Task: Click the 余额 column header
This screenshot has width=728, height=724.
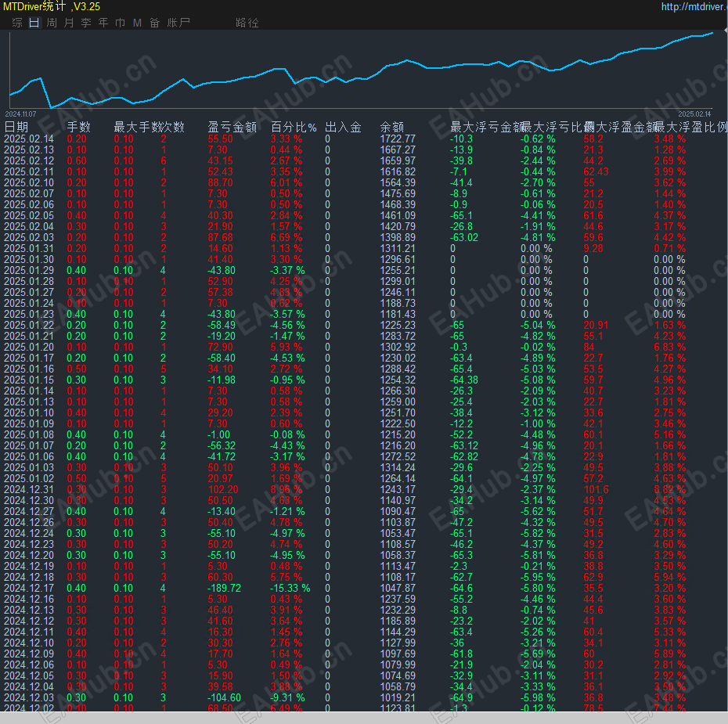Action: click(392, 127)
